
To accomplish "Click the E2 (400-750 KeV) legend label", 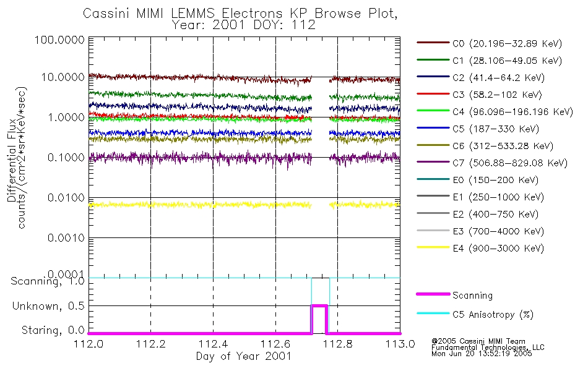I will (x=495, y=215).
